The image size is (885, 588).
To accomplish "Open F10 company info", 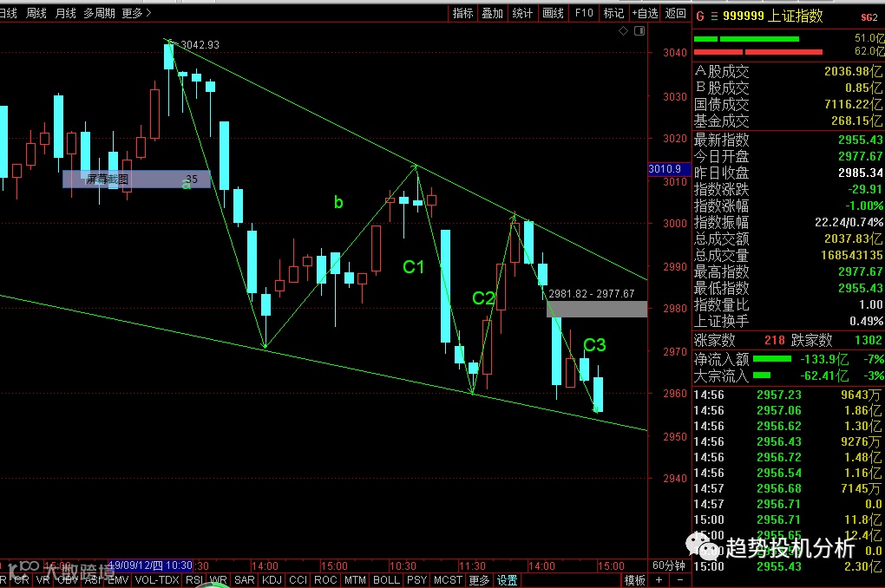I will [584, 13].
